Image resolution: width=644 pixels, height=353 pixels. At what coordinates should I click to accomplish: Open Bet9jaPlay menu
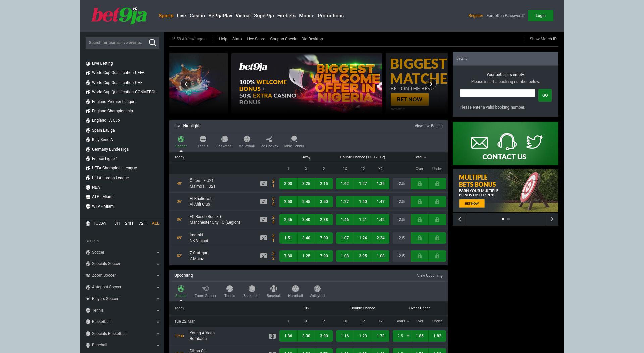220,16
